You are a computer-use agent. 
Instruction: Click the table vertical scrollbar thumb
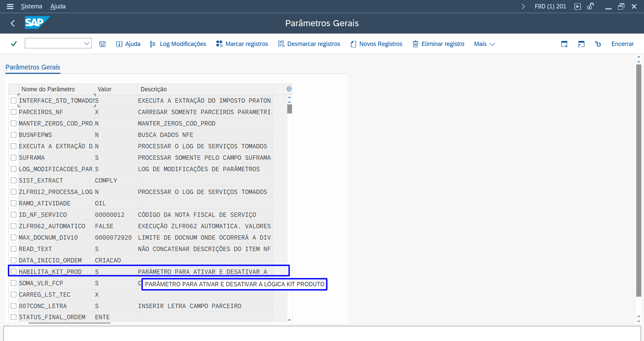[290, 109]
